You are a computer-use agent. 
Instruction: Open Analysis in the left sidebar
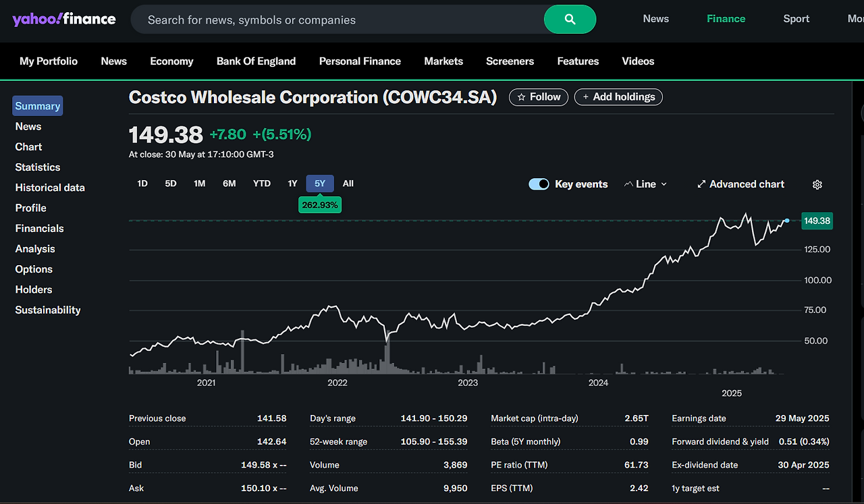35,249
